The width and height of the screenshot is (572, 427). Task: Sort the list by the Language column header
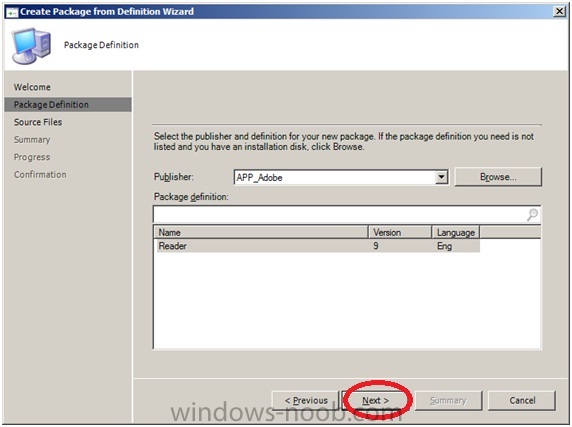coord(456,232)
